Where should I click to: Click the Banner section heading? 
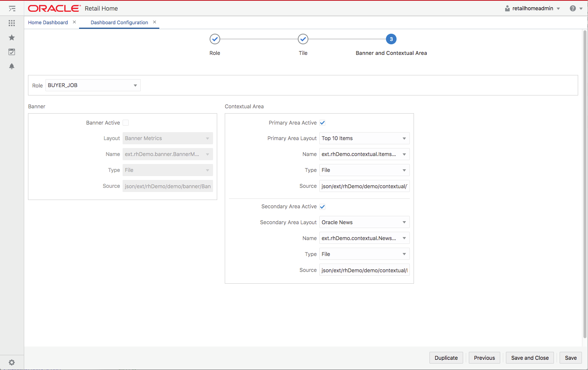click(x=37, y=106)
